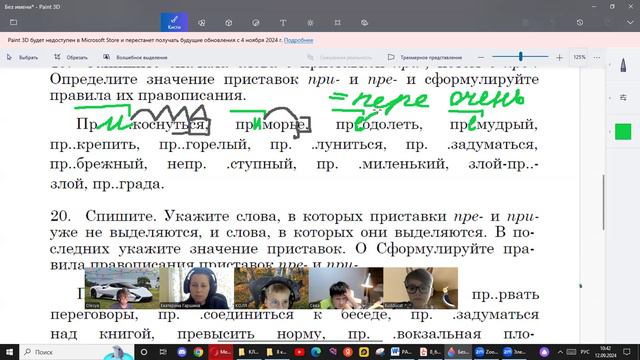Switch to the Paint 3D taskbar button

(x=458, y=352)
